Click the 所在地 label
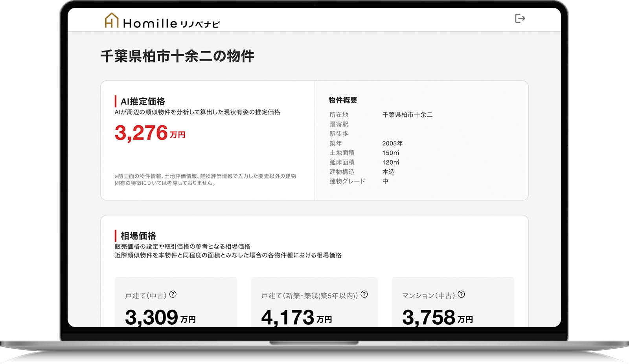The width and height of the screenshot is (629, 364). pyautogui.click(x=339, y=115)
